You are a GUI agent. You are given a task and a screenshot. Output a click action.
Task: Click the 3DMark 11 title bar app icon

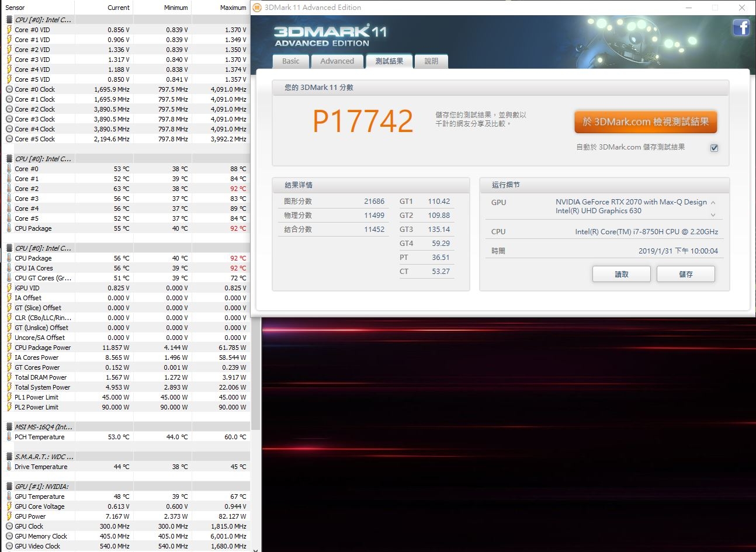pyautogui.click(x=258, y=8)
